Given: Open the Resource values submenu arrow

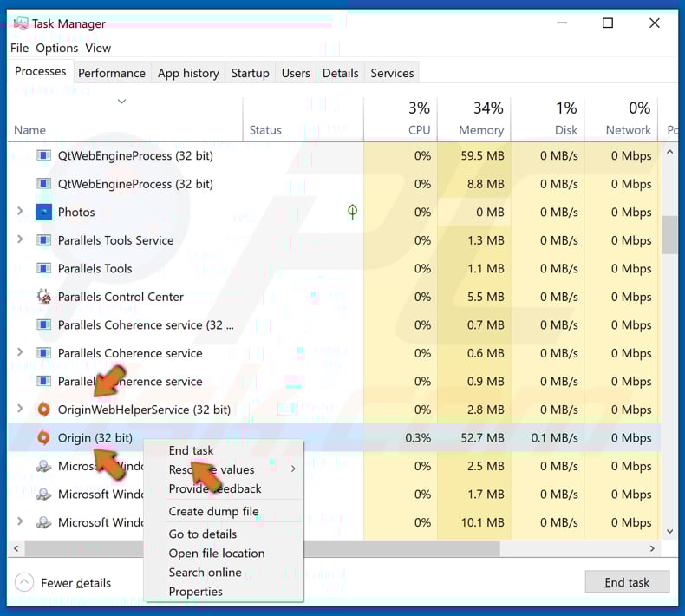Looking at the screenshot, I should [x=293, y=469].
